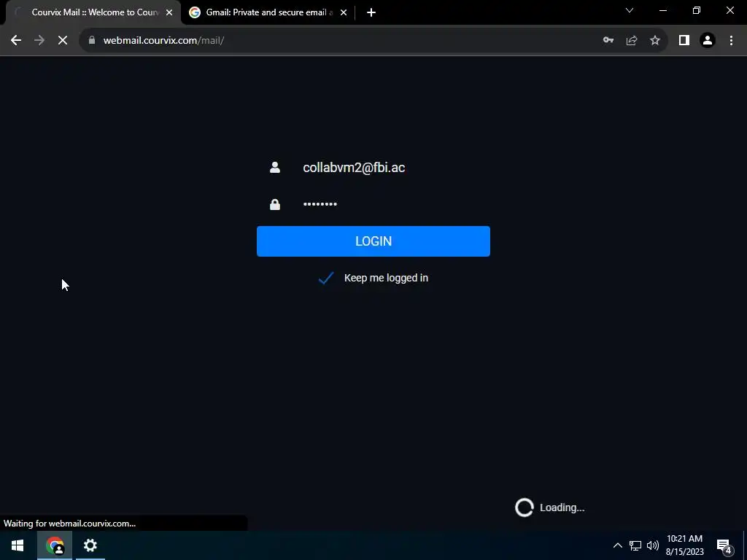Minimize the Chrome window
This screenshot has width=747, height=560.
point(662,10)
